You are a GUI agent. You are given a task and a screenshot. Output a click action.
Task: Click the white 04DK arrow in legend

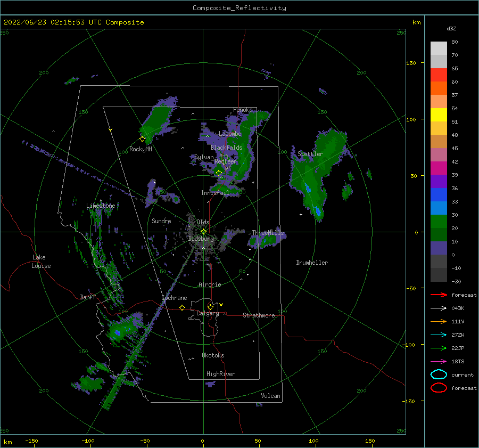tap(439, 308)
